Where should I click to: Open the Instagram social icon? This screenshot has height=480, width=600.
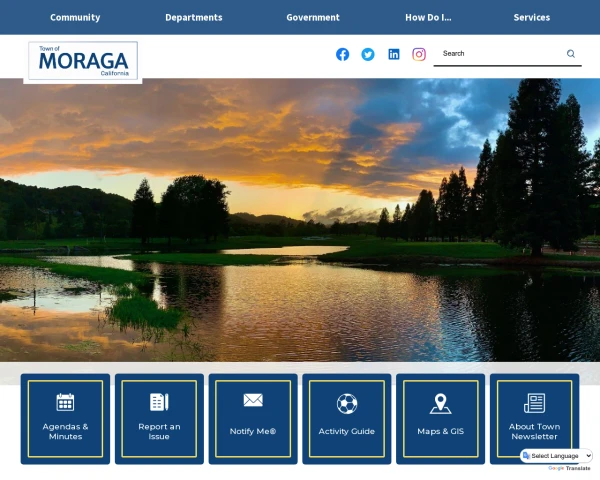[x=419, y=54]
